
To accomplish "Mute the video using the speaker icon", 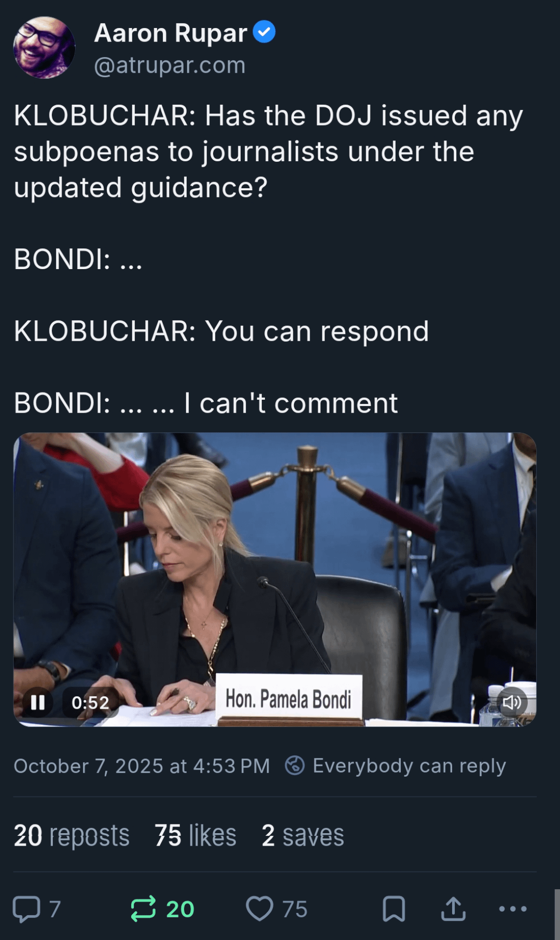I will point(512,703).
